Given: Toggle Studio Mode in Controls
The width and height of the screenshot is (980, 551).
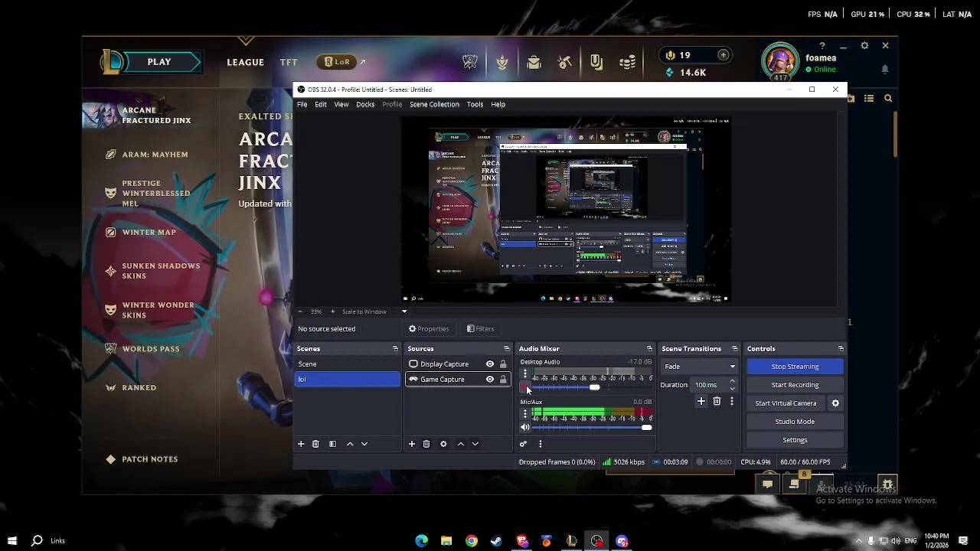Looking at the screenshot, I should [795, 422].
